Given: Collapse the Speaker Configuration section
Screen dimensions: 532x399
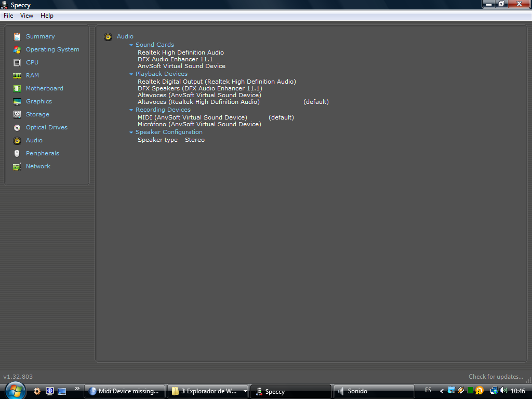Looking at the screenshot, I should [131, 132].
